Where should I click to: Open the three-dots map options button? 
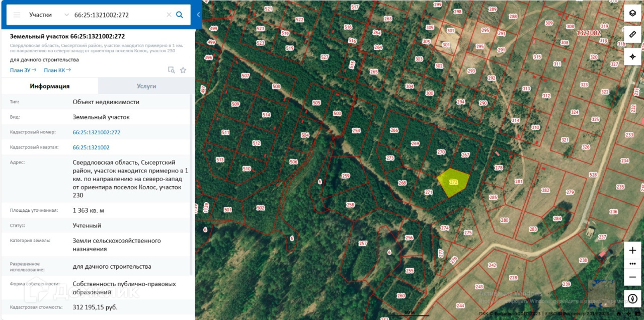[x=632, y=264]
